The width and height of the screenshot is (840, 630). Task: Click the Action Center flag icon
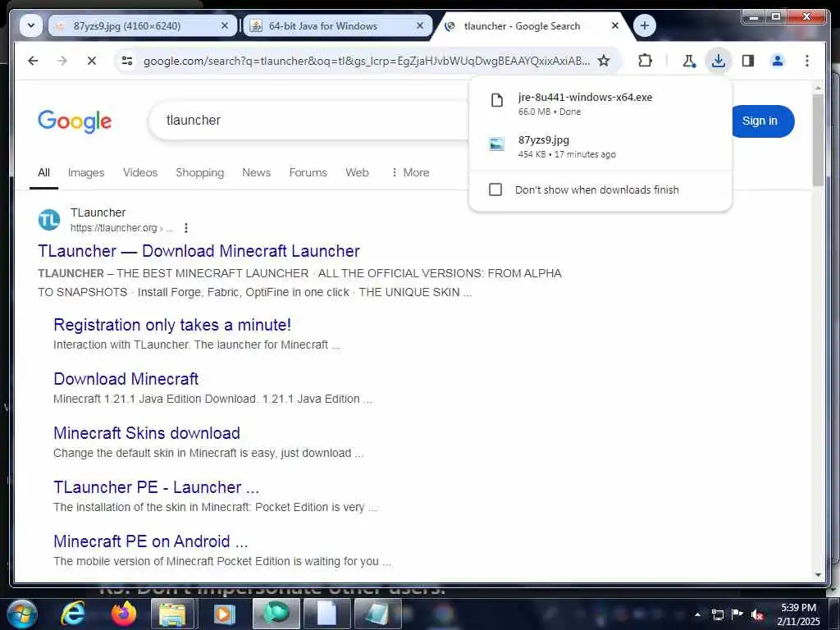tap(737, 614)
